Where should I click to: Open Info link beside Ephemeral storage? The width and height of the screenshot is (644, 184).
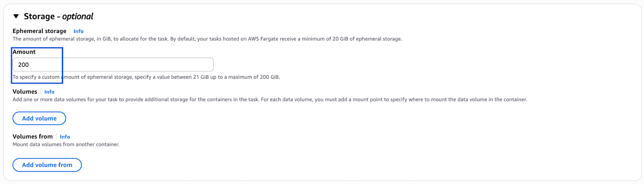click(x=78, y=31)
